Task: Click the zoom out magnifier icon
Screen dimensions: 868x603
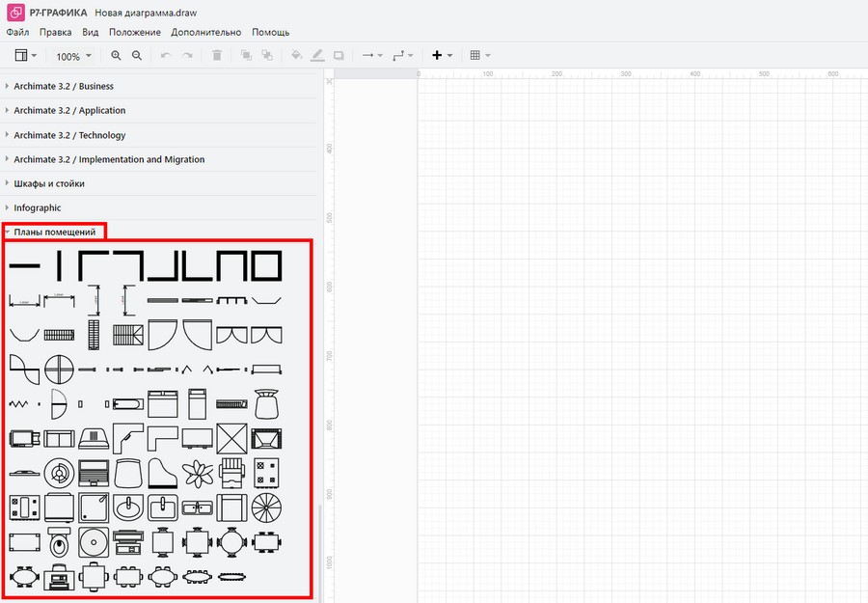Action: (137, 56)
